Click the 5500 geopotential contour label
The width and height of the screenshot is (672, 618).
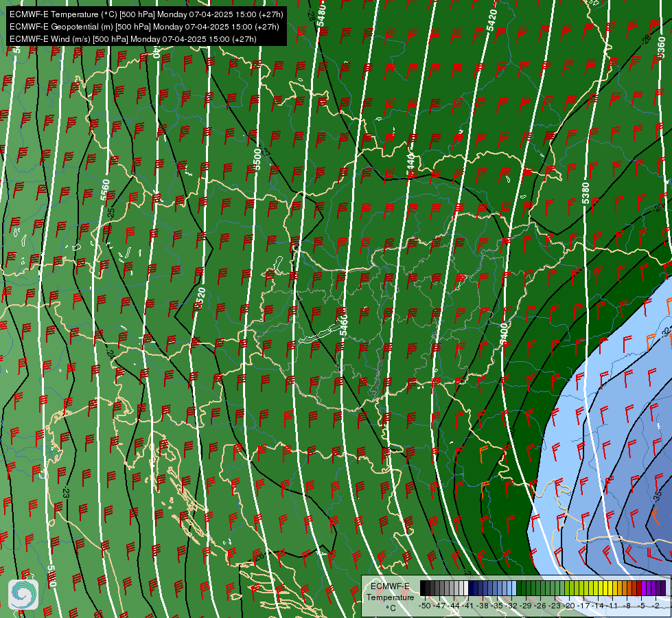257,159
